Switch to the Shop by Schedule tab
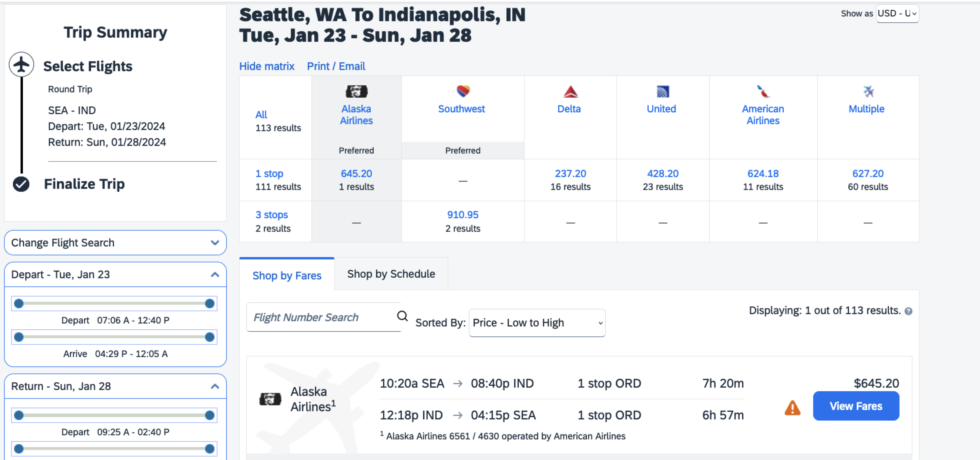 391,274
